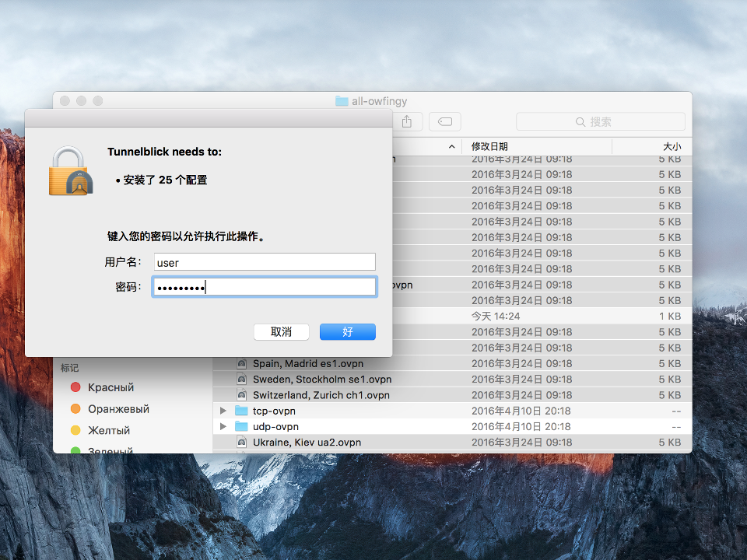
Task: Click the 好 OK button
Action: [348, 332]
